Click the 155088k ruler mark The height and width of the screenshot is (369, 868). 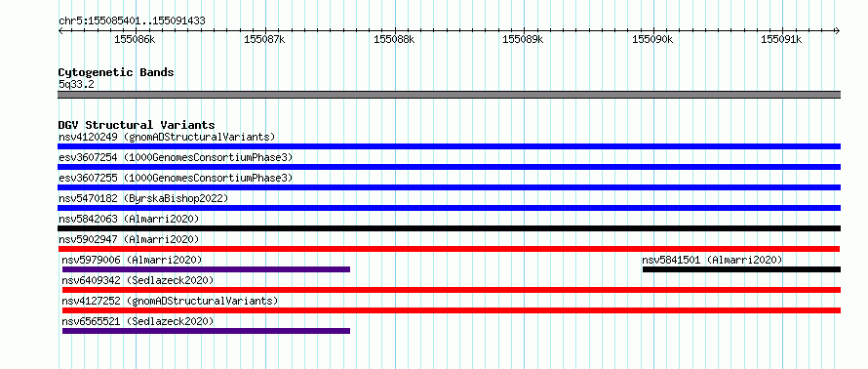tap(394, 39)
